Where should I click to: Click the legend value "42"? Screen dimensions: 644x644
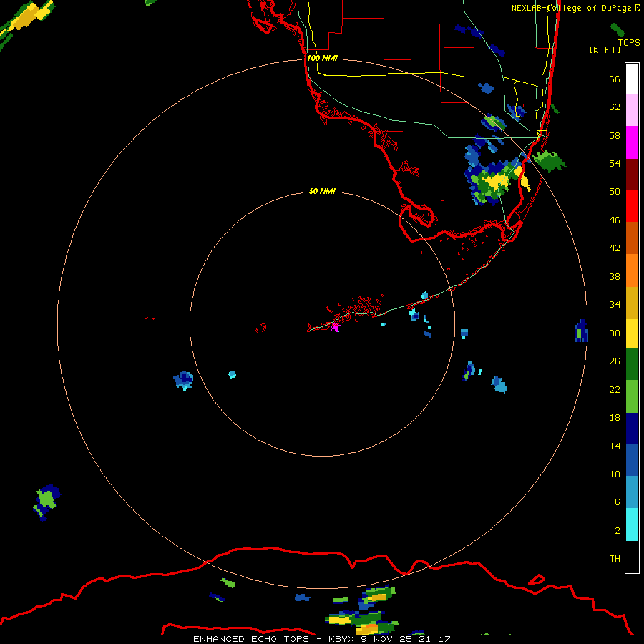pos(615,248)
